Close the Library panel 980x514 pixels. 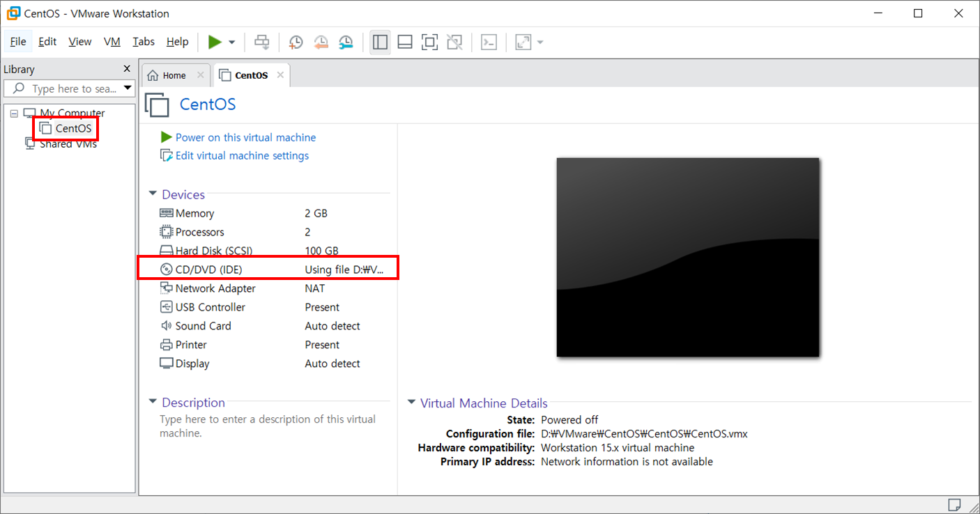point(127,69)
